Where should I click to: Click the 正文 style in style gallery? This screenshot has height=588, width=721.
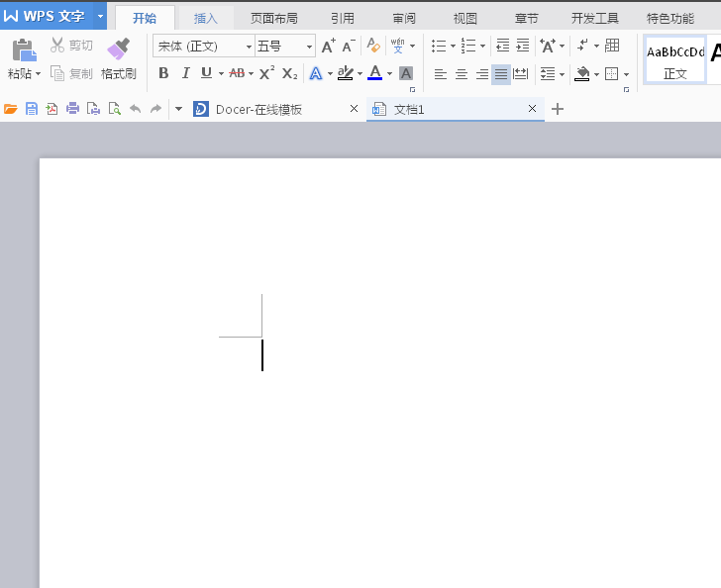(x=675, y=59)
